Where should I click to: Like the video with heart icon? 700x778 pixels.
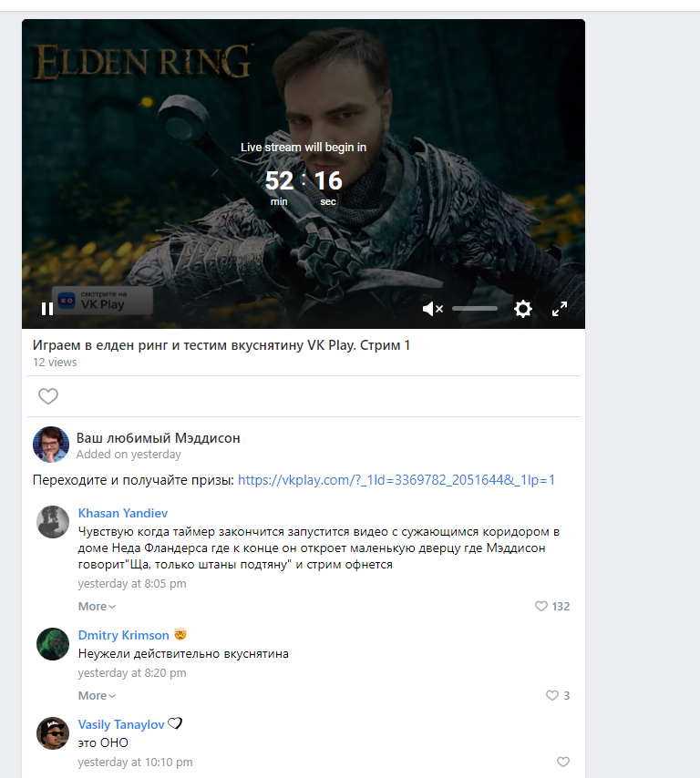[48, 396]
